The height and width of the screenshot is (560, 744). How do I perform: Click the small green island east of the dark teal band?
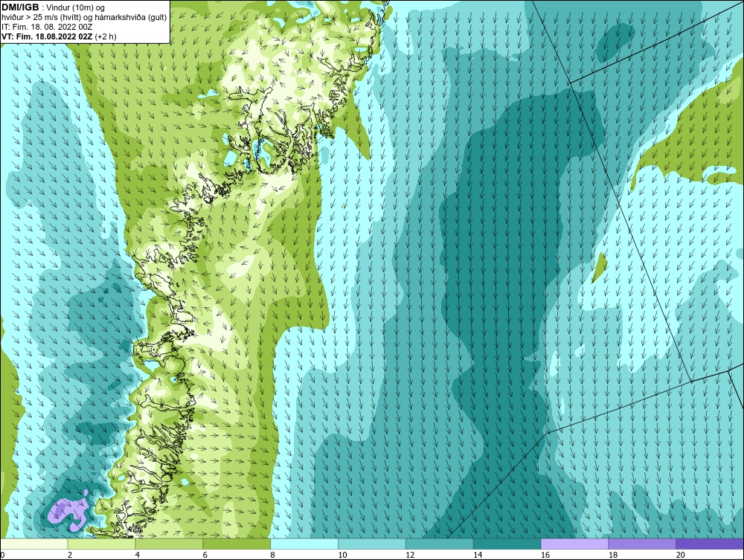(600, 268)
